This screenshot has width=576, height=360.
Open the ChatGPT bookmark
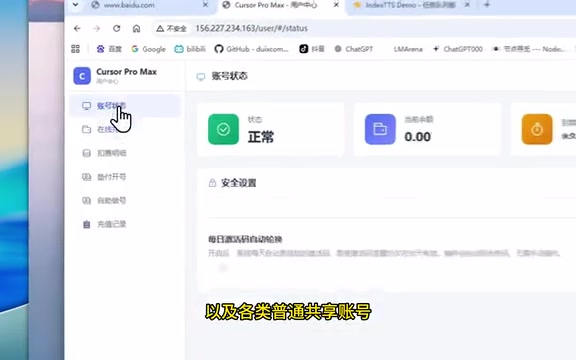coord(354,49)
